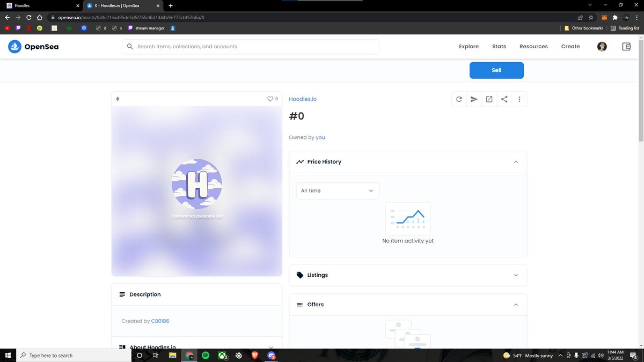Image resolution: width=644 pixels, height=362 pixels.
Task: Open the Create menu item
Action: [570, 47]
